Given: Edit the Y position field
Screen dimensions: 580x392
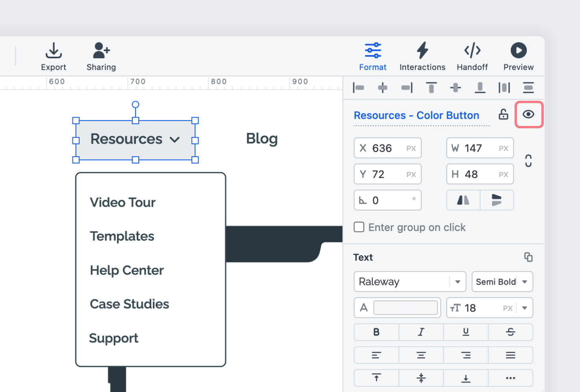Looking at the screenshot, I should point(388,174).
